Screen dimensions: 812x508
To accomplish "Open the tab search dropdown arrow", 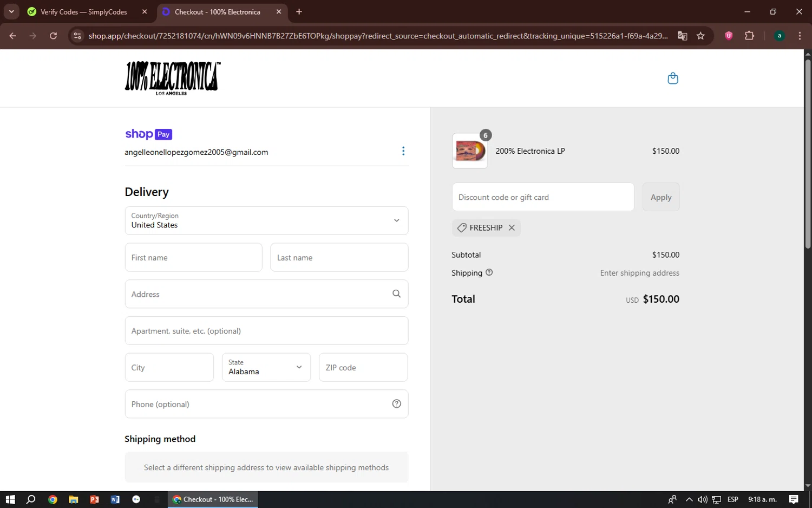I will [x=11, y=11].
